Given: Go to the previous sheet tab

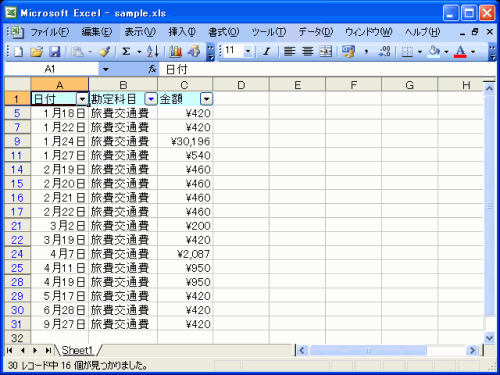Looking at the screenshot, I should click(x=22, y=350).
